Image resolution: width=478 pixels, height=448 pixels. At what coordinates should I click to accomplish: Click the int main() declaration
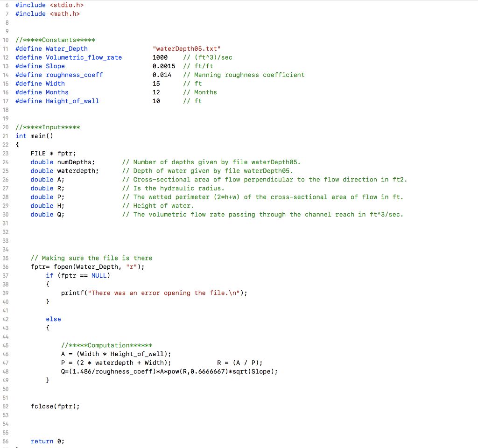(35, 136)
